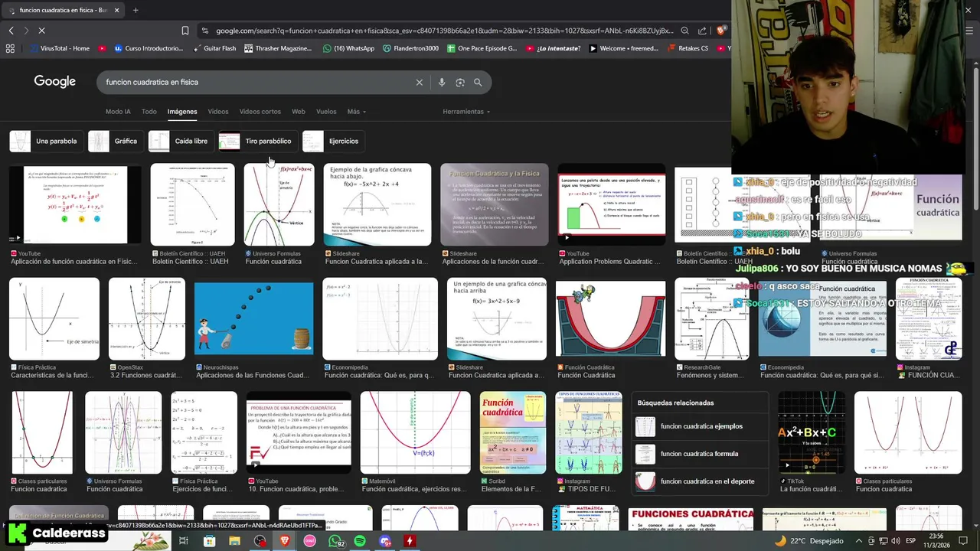Open the (16) WhatsApp bookmark
The height and width of the screenshot is (551, 980).
tap(348, 48)
